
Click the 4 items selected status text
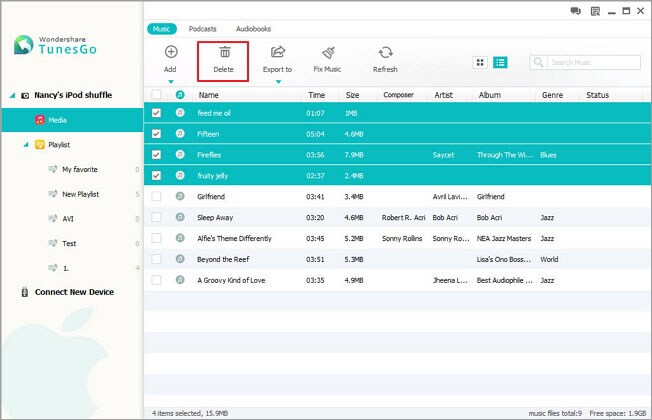tap(190, 413)
